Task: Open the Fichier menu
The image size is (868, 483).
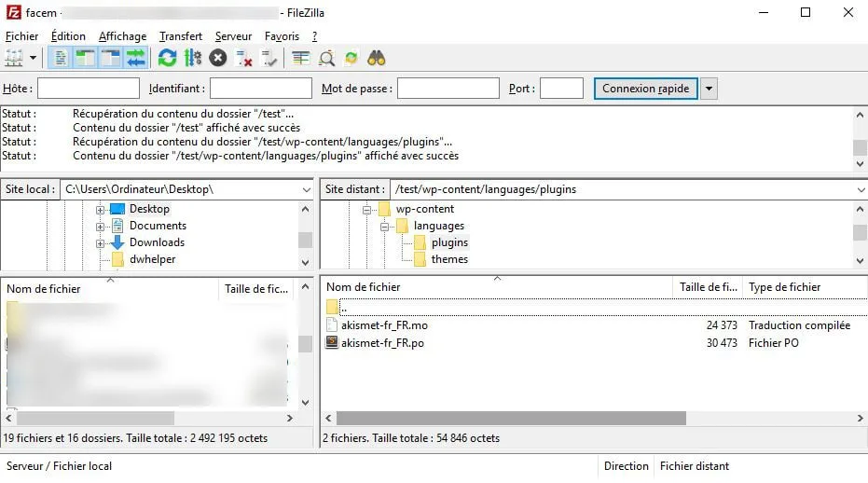Action: coord(21,36)
